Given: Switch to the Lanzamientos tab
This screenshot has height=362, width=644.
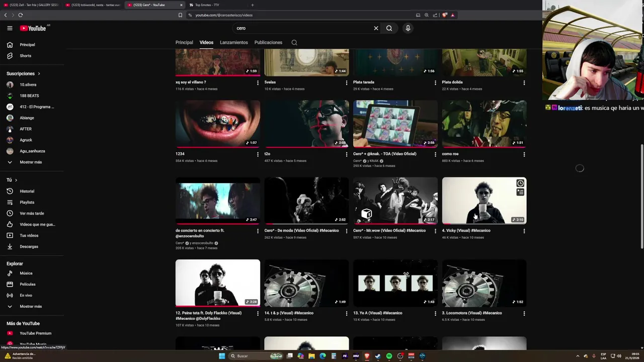Looking at the screenshot, I should point(234,43).
